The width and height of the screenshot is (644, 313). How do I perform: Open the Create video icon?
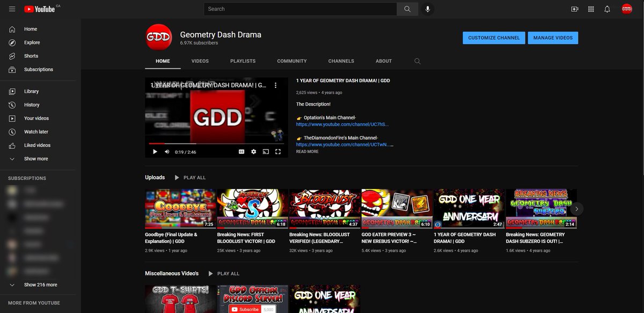click(x=575, y=9)
